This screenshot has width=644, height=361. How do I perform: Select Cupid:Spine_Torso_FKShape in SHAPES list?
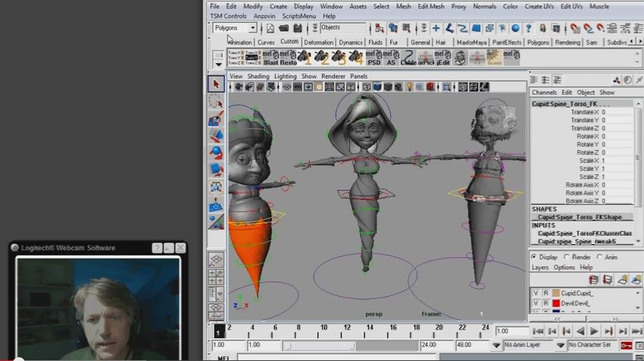[x=582, y=217]
